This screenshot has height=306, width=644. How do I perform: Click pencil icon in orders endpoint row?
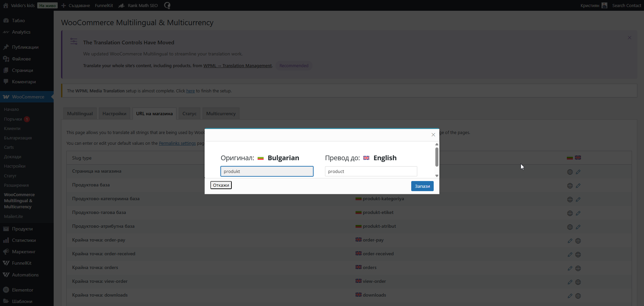[x=570, y=268]
